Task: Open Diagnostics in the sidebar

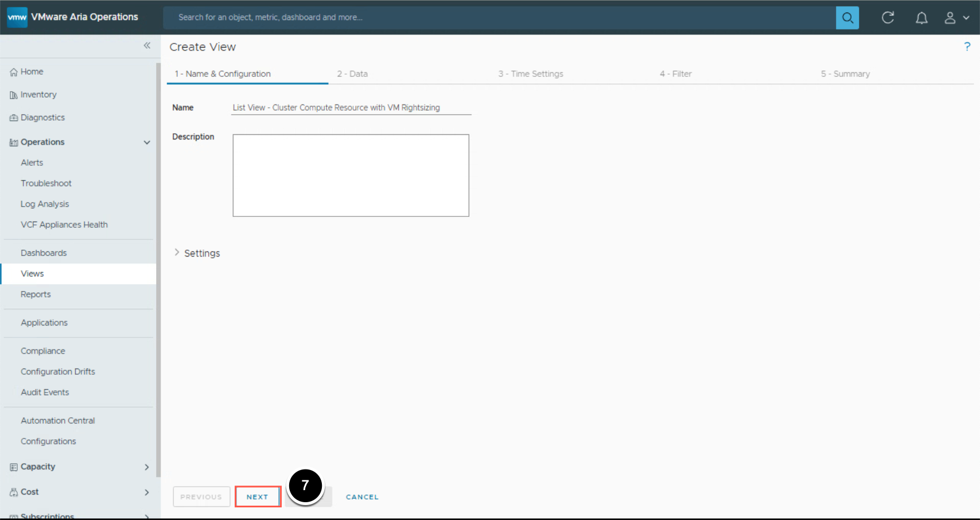Action: click(42, 118)
